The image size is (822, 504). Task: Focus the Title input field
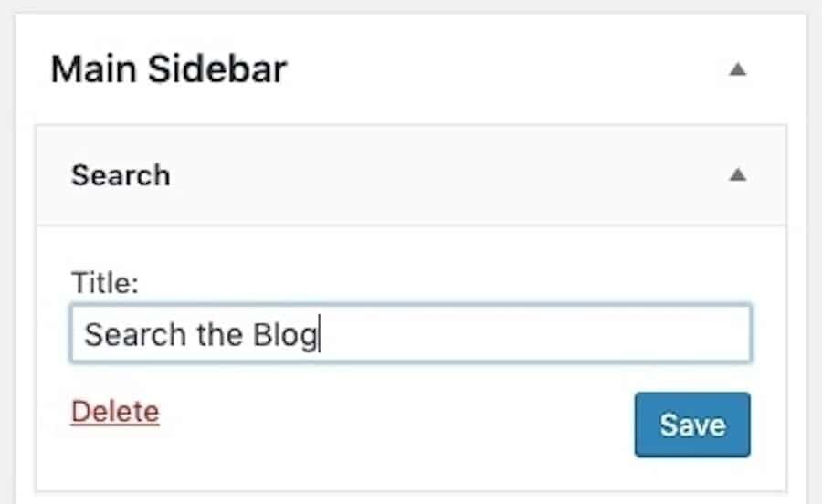point(411,334)
